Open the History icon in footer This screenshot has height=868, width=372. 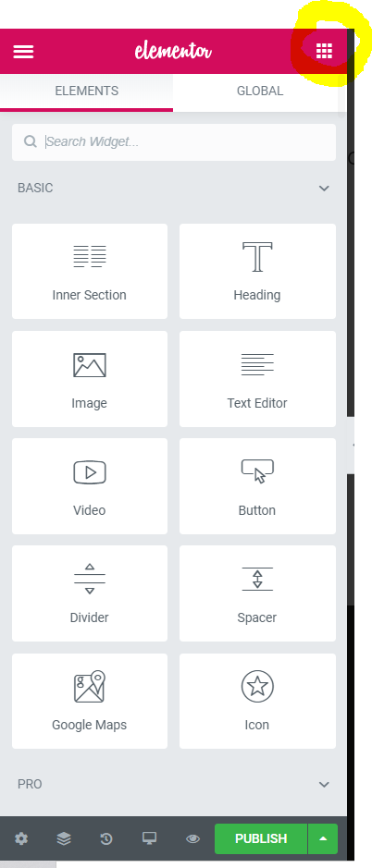point(106,838)
